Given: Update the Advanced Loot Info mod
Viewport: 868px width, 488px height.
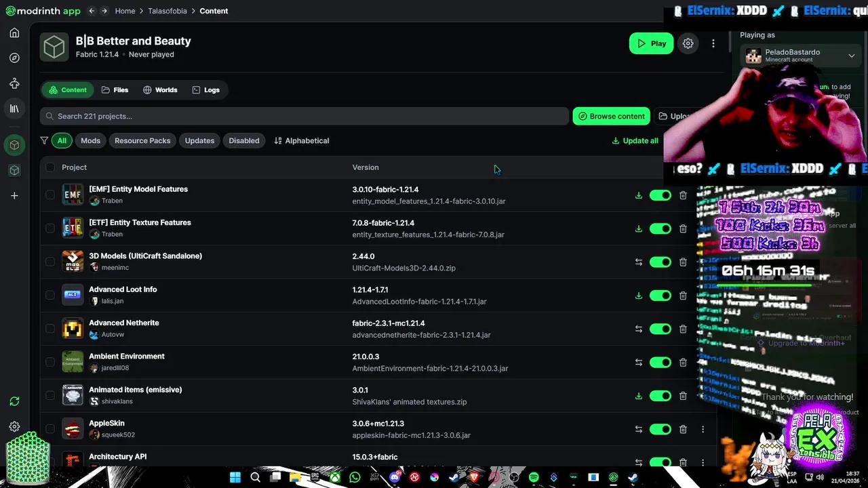Looking at the screenshot, I should pyautogui.click(x=638, y=296).
